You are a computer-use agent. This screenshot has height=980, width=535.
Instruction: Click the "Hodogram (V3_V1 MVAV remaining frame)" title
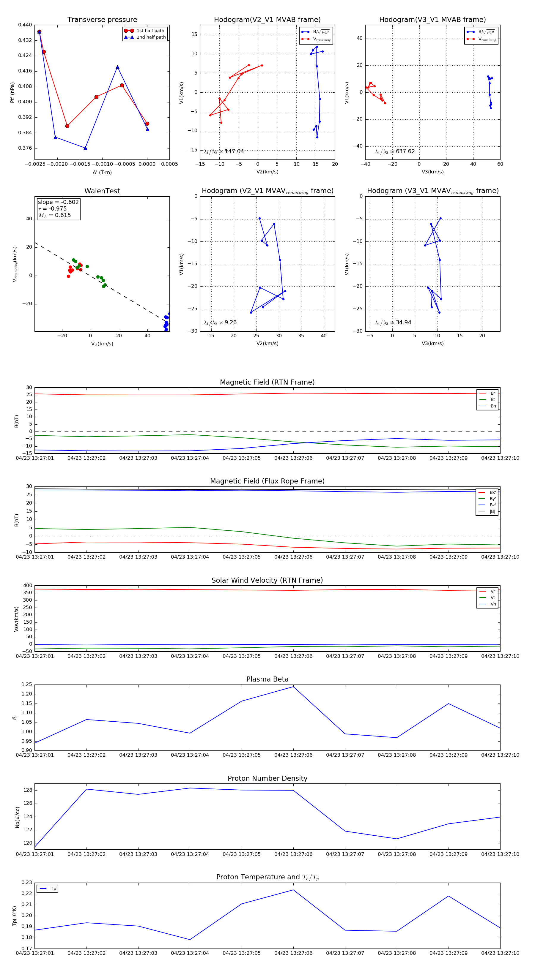pyautogui.click(x=432, y=191)
